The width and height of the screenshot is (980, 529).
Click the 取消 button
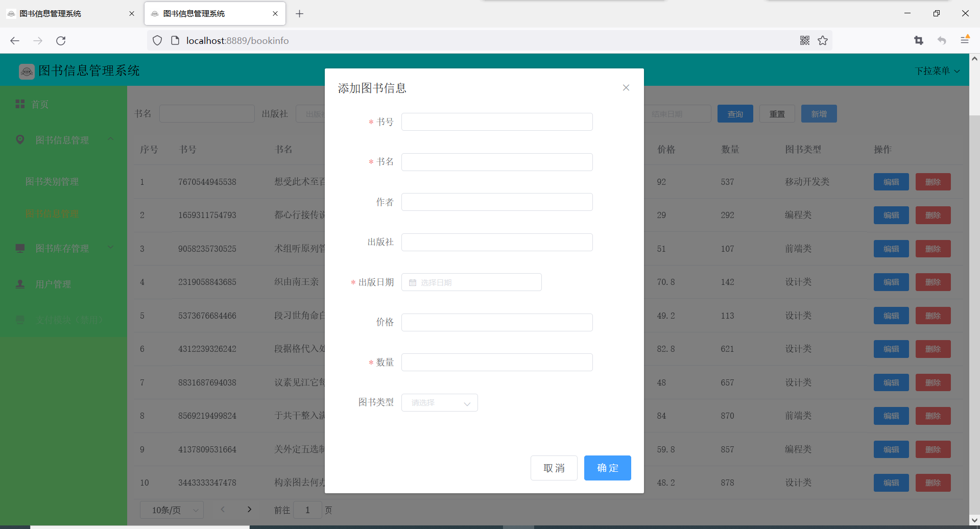554,468
